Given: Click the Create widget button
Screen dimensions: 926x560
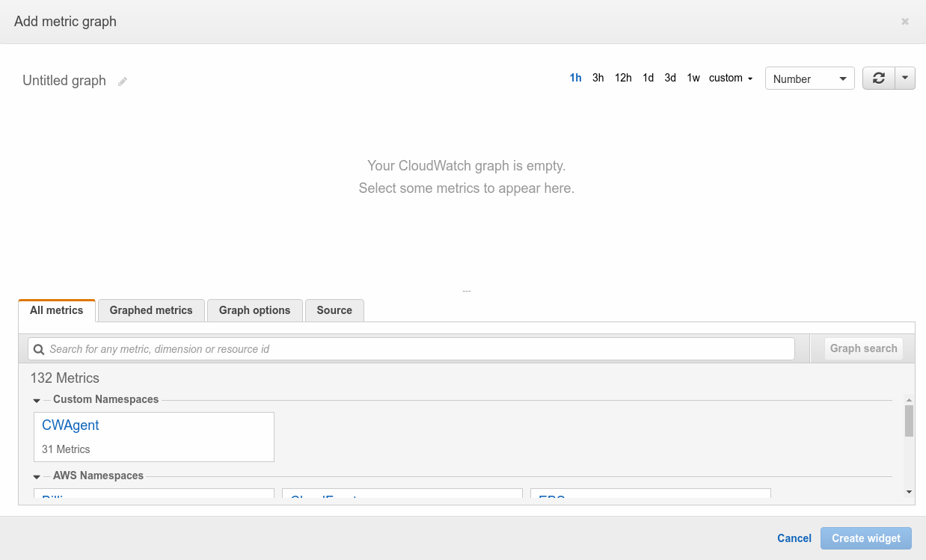Looking at the screenshot, I should click(x=866, y=538).
